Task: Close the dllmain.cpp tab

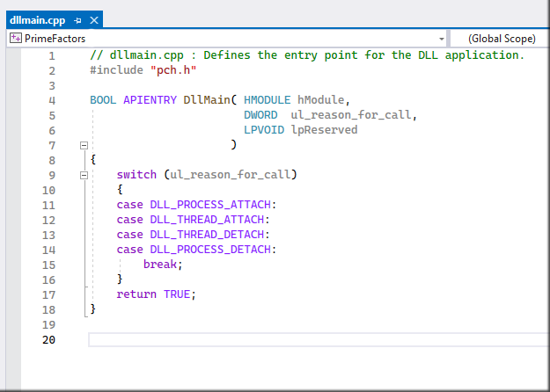Action: coord(94,21)
